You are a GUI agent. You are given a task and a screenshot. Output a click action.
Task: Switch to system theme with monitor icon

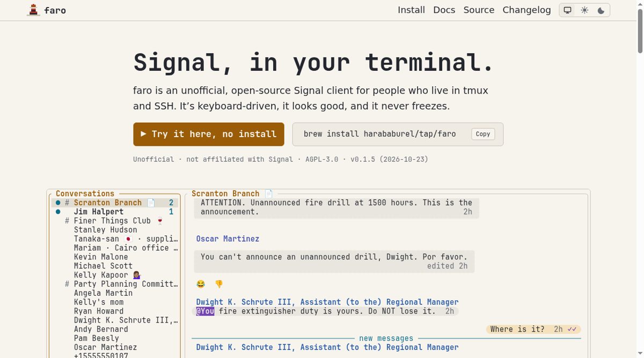click(x=568, y=10)
